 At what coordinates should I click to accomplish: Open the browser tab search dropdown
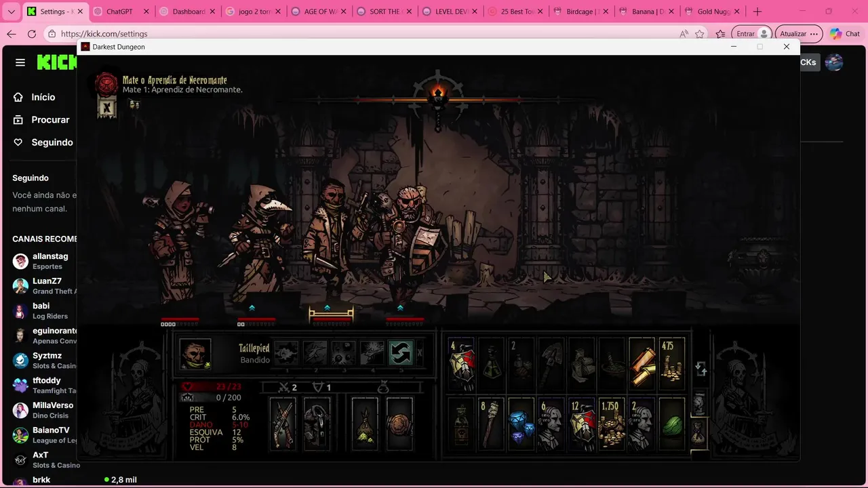click(x=11, y=12)
